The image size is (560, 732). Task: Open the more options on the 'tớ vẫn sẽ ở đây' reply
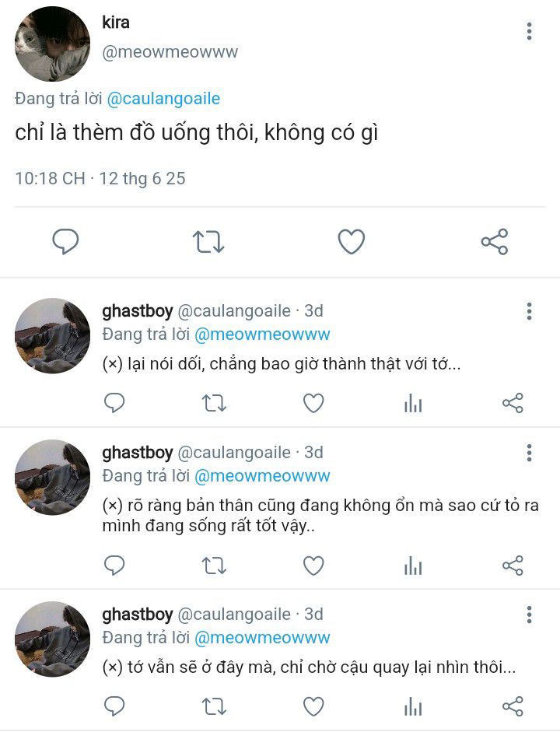pos(529,615)
